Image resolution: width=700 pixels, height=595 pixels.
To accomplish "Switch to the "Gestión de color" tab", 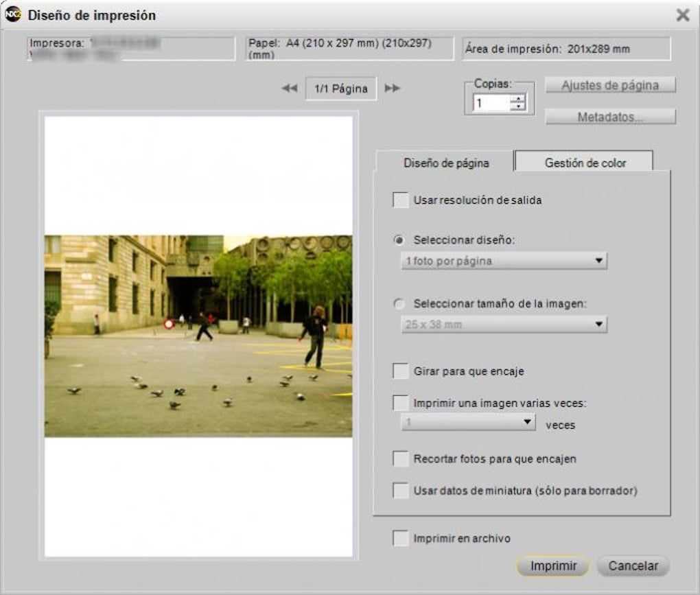I will click(x=585, y=161).
